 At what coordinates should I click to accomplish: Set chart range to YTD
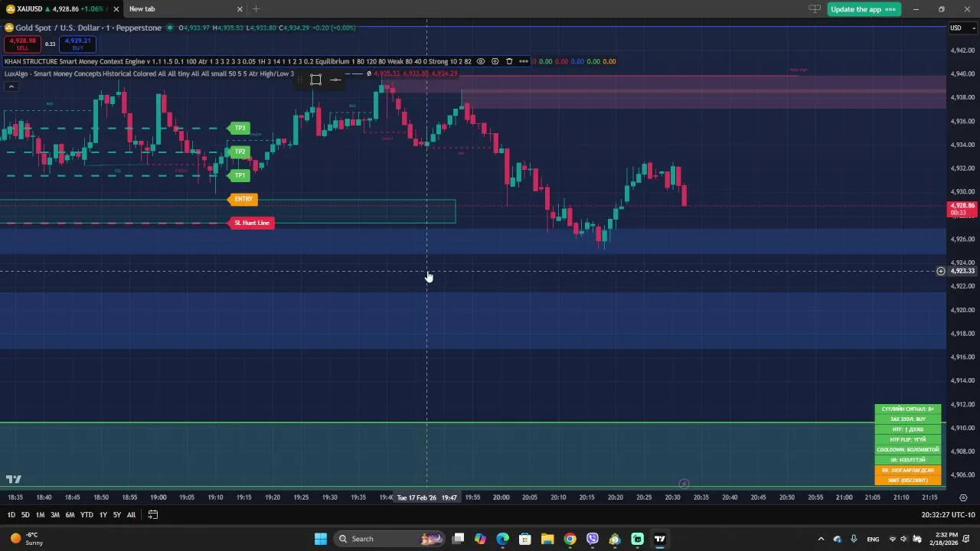point(87,515)
